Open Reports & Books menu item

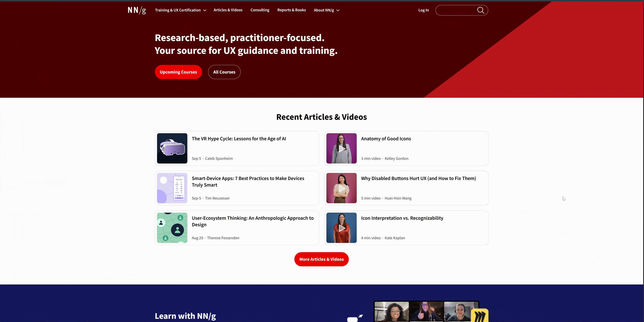292,10
